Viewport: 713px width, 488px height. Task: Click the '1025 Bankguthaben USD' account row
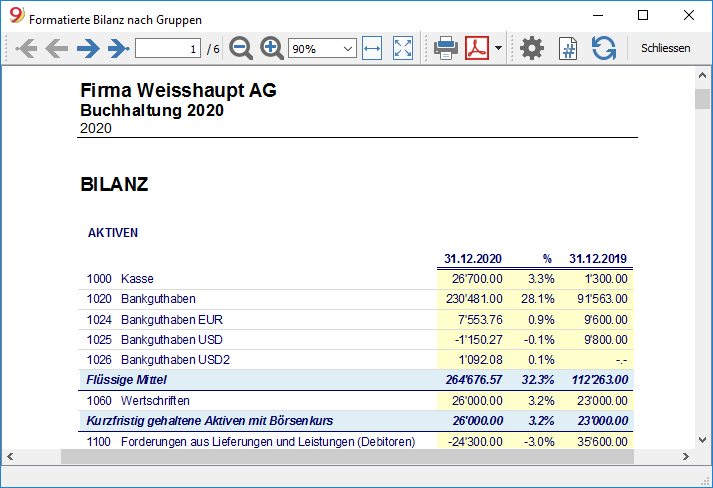tap(355, 339)
